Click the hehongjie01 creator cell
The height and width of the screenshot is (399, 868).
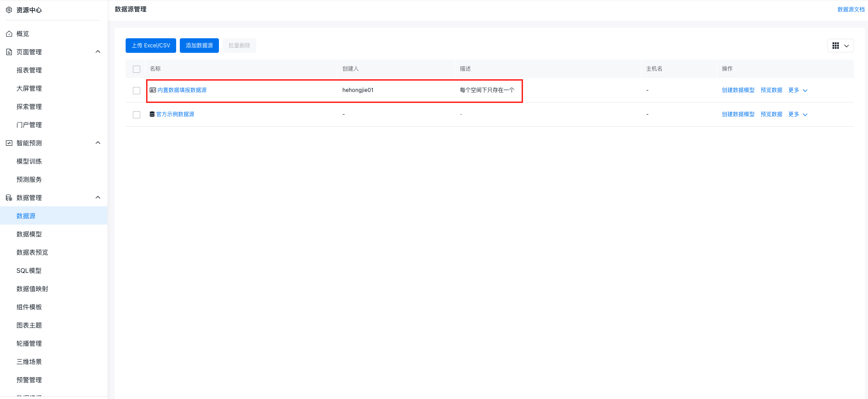point(358,90)
